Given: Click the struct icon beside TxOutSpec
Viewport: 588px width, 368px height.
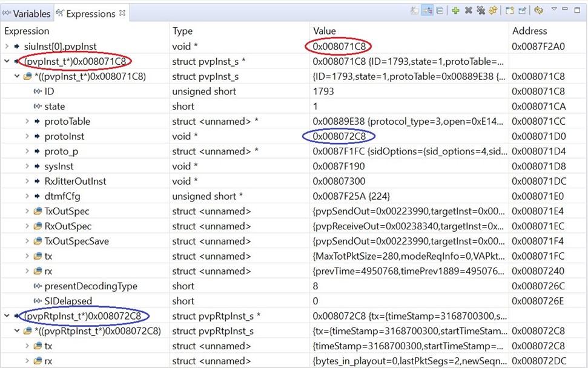Looking at the screenshot, I should coord(38,211).
